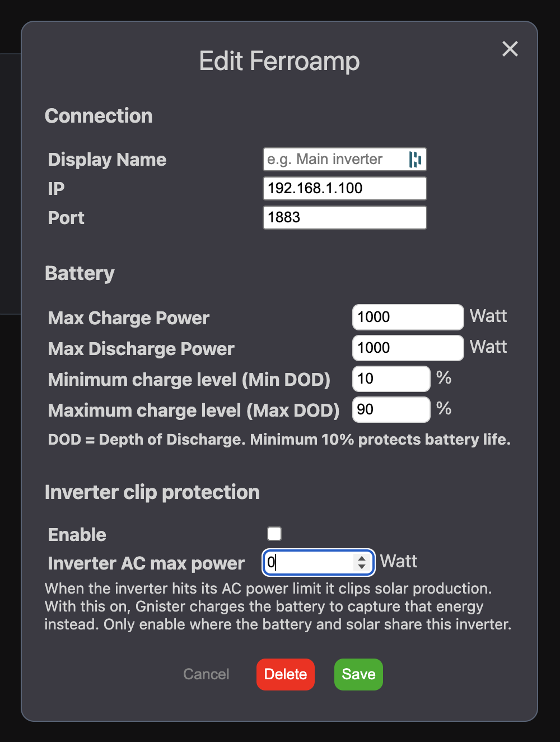This screenshot has width=560, height=742.
Task: Close the Edit Ferroamp dialog
Action: [x=510, y=49]
